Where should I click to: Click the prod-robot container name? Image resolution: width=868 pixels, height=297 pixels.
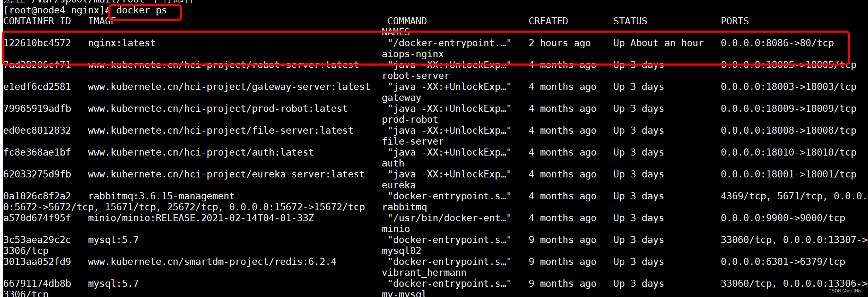(x=410, y=120)
